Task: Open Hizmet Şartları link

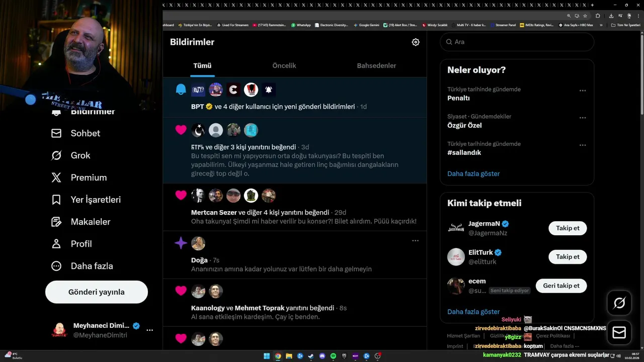Action: point(463,336)
